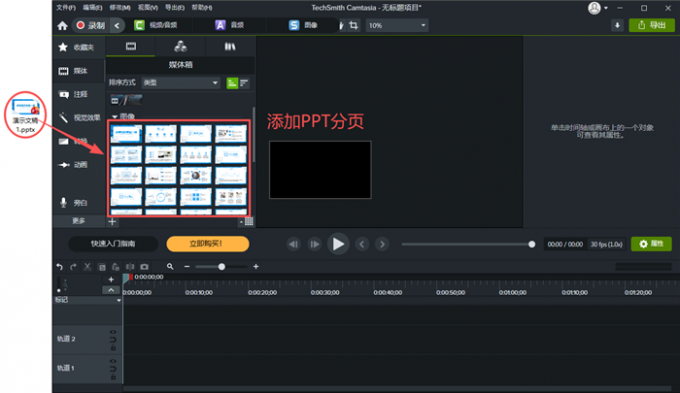Go to the Home icon in toolbar
The width and height of the screenshot is (680, 393).
pos(62,26)
